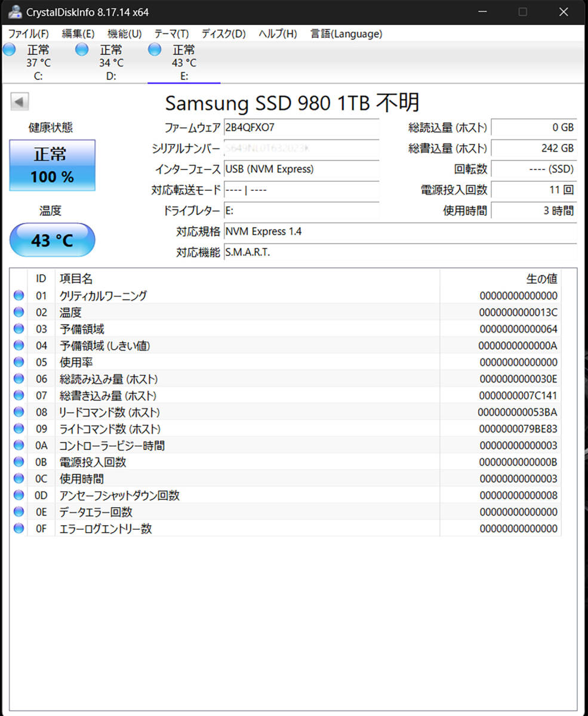
Task: Click status orb for 予備領域 (しきい値) row
Action: click(19, 345)
